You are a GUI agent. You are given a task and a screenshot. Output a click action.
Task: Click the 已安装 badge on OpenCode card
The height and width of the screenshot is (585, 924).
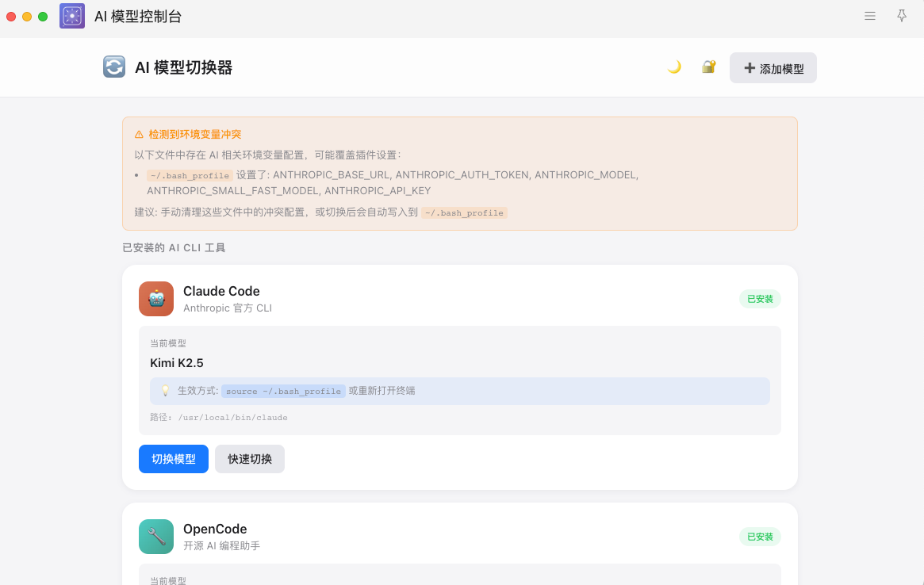click(759, 537)
